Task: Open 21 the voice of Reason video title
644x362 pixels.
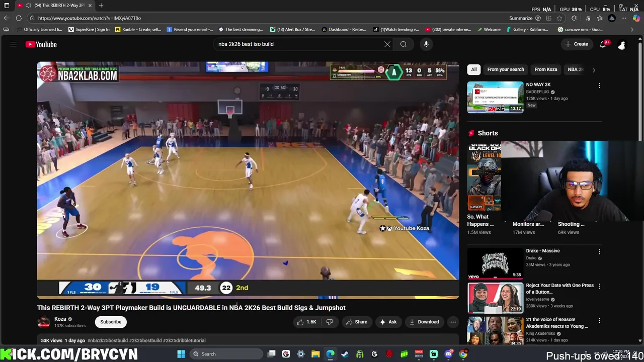Action: (557, 323)
